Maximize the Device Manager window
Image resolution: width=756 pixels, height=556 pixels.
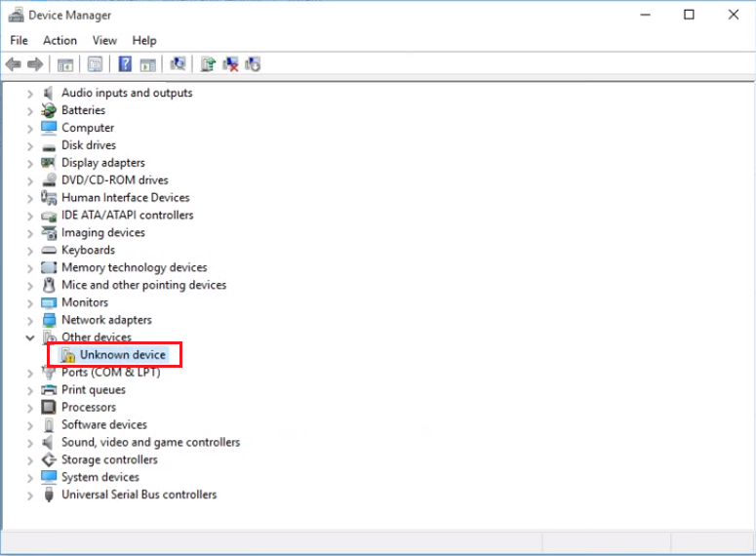[x=689, y=15]
